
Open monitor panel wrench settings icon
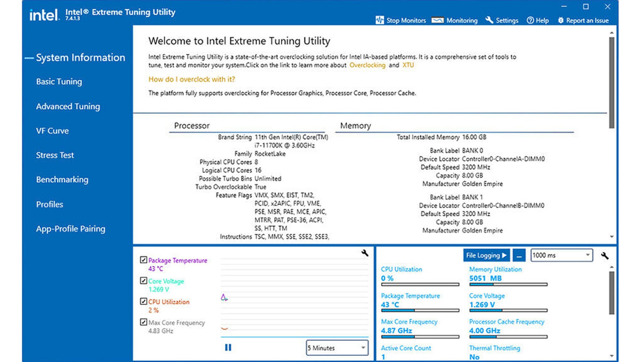605,256
